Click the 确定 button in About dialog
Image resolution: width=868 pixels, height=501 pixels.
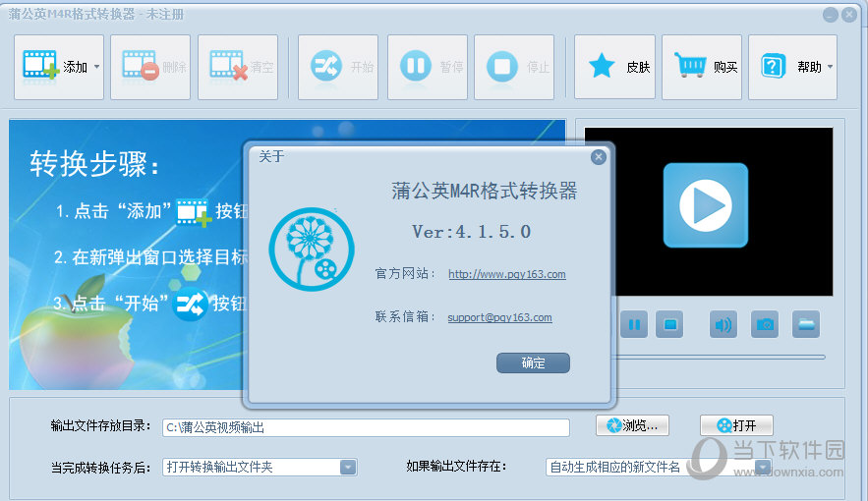pos(533,362)
